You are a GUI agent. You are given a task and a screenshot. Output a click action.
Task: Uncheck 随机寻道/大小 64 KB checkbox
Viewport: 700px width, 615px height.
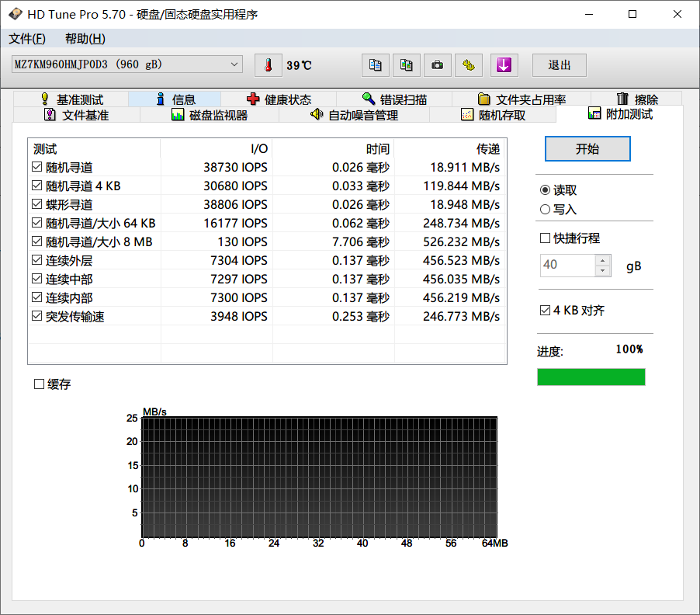coord(37,222)
